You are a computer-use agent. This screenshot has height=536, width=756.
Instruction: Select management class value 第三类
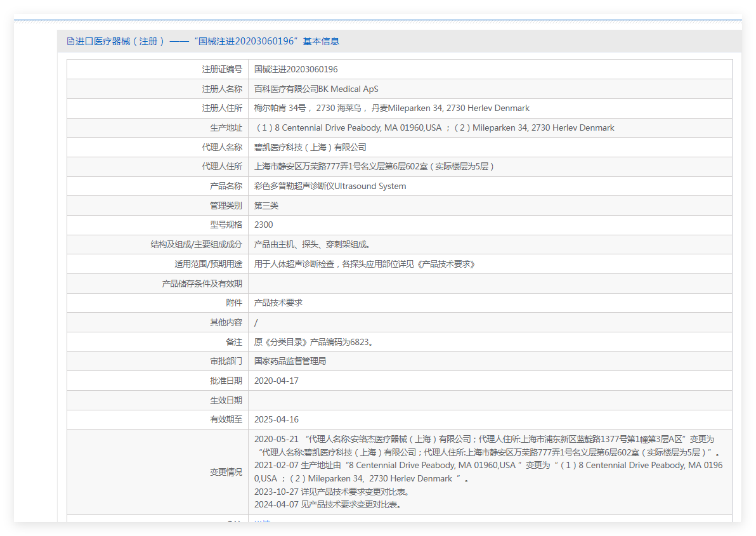point(266,206)
